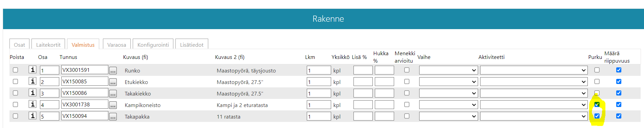Click Lkm field in Kampikoneisto row
Viewport: 644px width, 128px height.
pyautogui.click(x=319, y=105)
